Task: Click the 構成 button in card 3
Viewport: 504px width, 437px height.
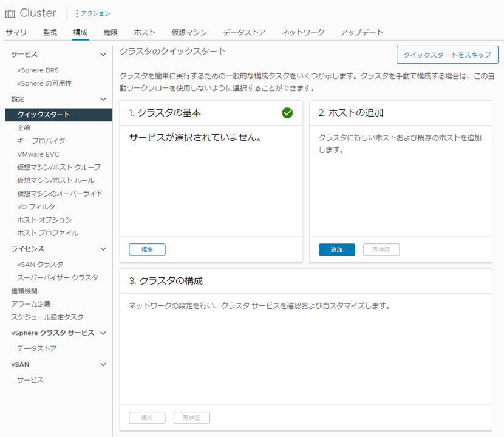Action: [147, 418]
